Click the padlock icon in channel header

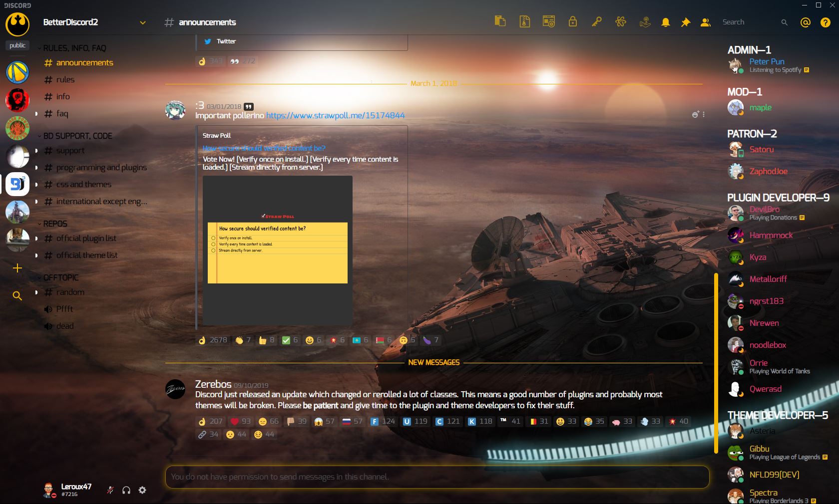point(572,21)
